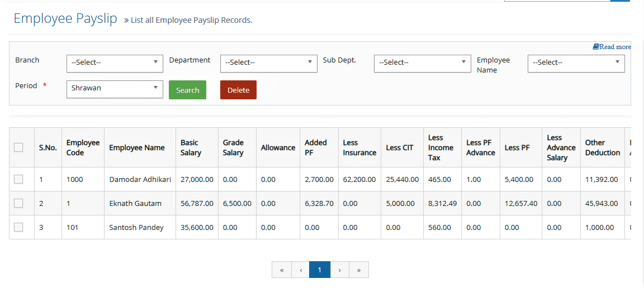Go to next page with › button

[340, 270]
